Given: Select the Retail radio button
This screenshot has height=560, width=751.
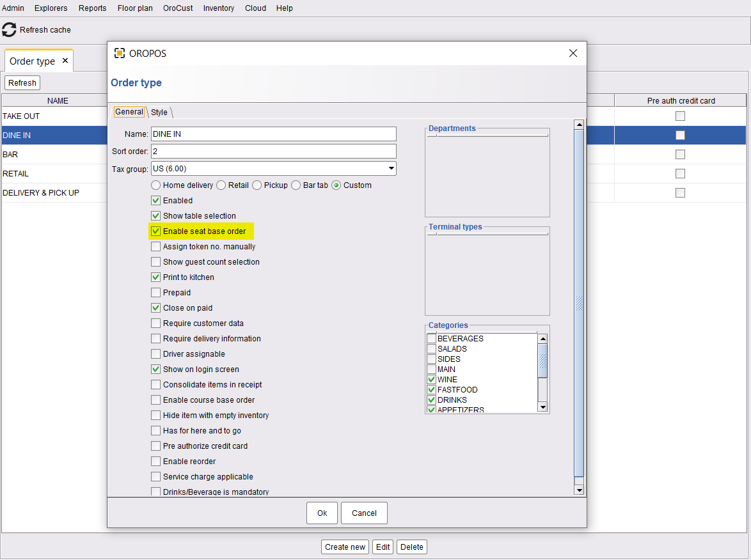Looking at the screenshot, I should click(221, 185).
